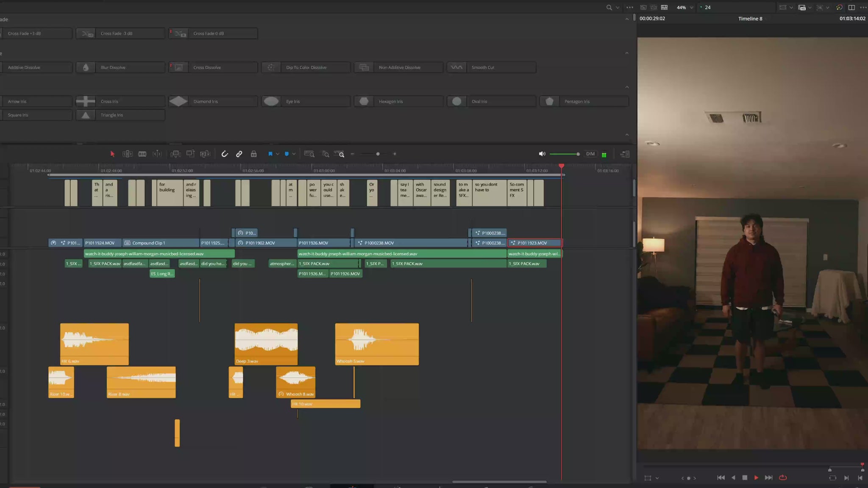Toggle Linked Selection chain icon

tap(239, 154)
